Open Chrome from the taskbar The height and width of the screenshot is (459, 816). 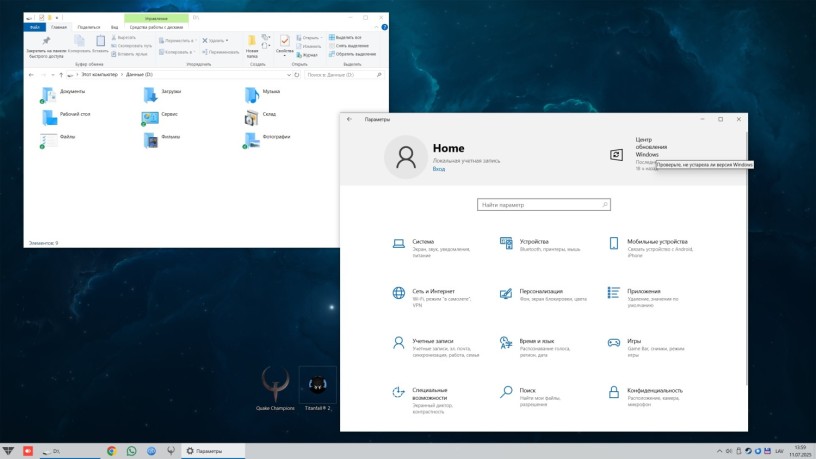tap(112, 451)
